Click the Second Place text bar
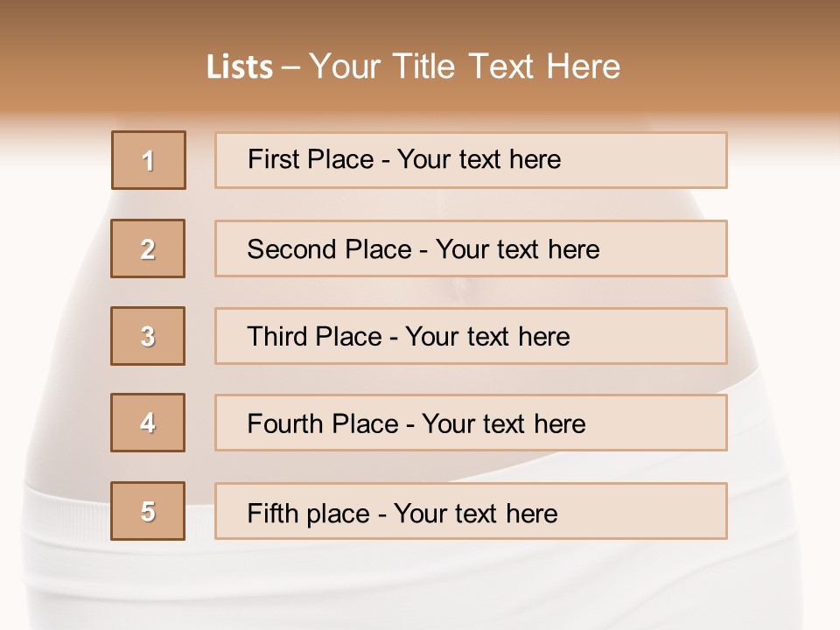Image resolution: width=840 pixels, height=630 pixels. [x=471, y=248]
